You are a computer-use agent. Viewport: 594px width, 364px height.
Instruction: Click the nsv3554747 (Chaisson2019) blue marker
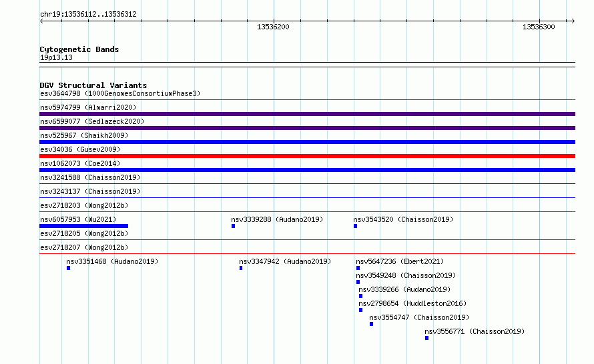371,324
